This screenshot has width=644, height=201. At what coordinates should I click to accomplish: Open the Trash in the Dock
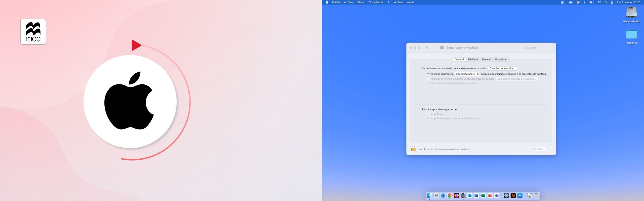point(536,195)
